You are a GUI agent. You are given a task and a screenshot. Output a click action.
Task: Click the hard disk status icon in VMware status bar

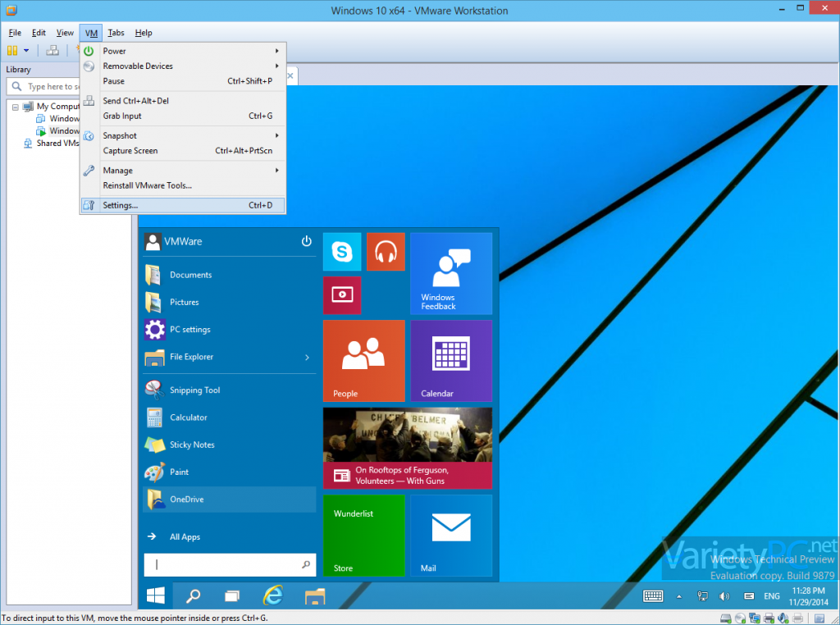pos(725,618)
